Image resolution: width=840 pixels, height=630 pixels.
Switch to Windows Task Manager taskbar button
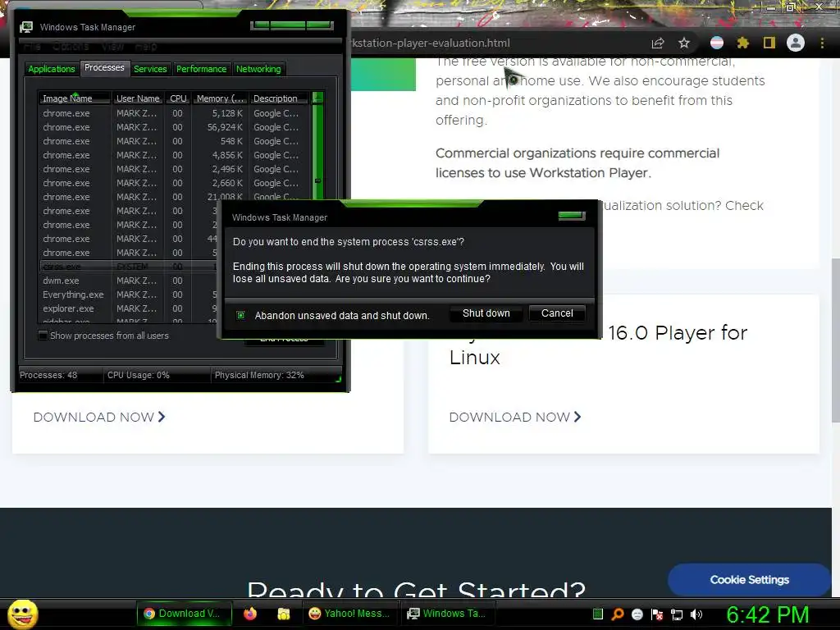448,614
